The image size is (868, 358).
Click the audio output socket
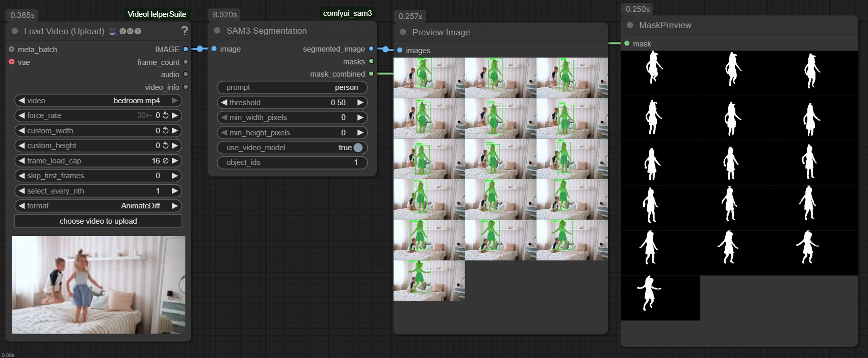coord(186,74)
